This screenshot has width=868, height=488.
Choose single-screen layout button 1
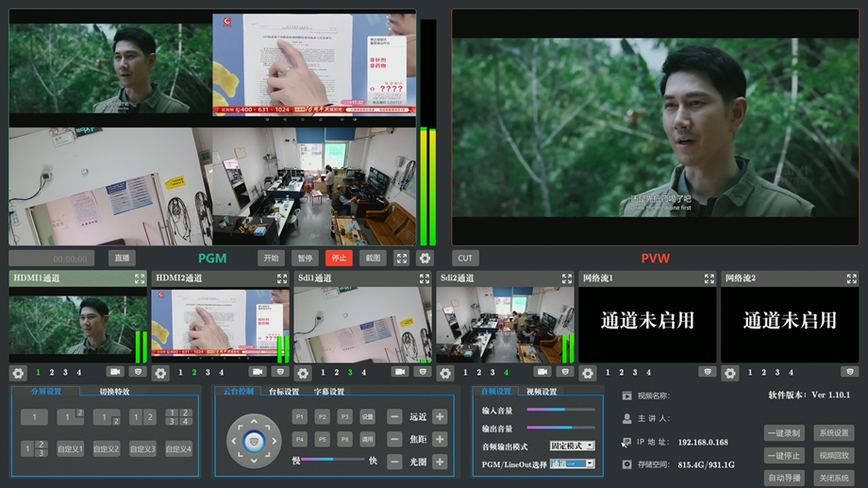[34, 416]
